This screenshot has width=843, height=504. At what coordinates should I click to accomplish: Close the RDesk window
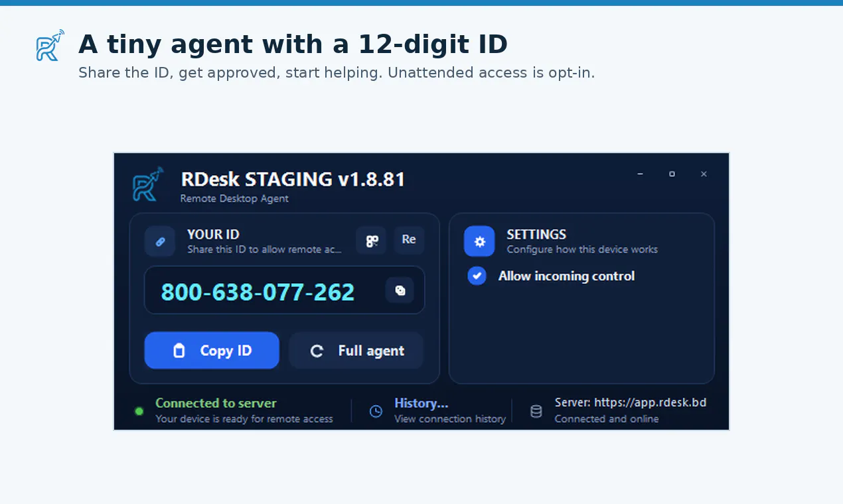704,174
